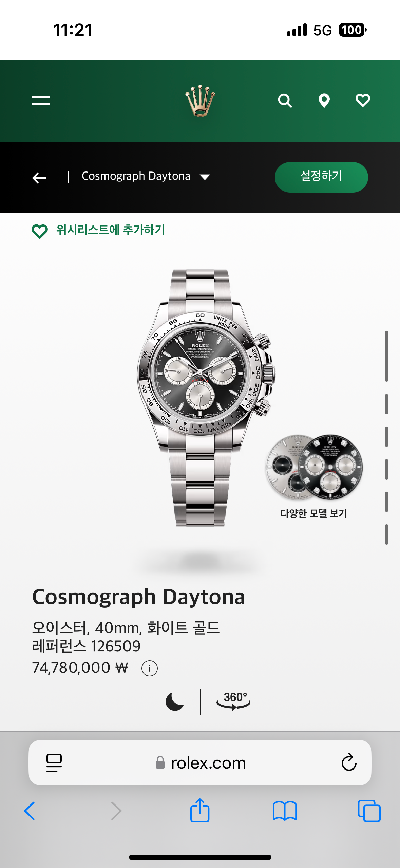Tap the rolex.com address bar

pos(200,763)
